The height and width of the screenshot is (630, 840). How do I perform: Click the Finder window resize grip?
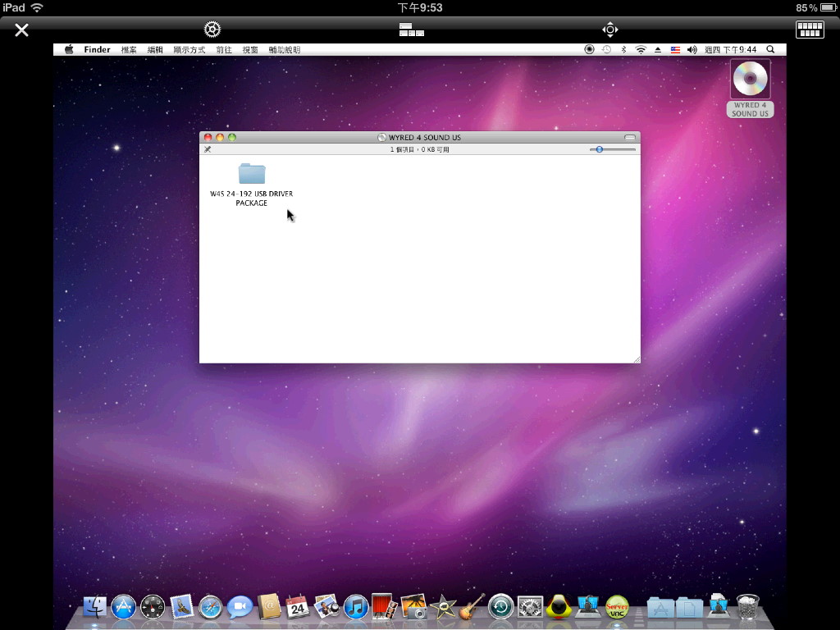click(637, 359)
